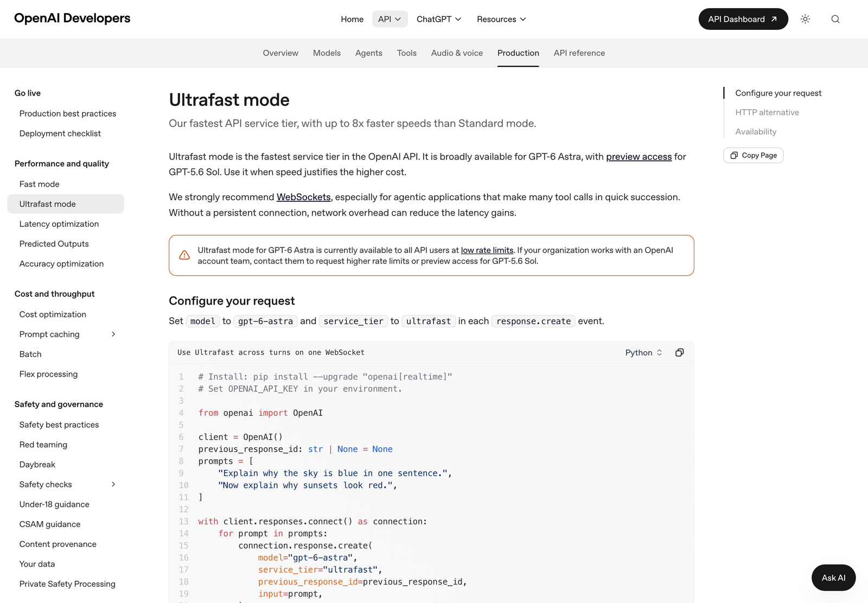
Task: Click the OpenAI Developers logo
Action: [x=72, y=18]
